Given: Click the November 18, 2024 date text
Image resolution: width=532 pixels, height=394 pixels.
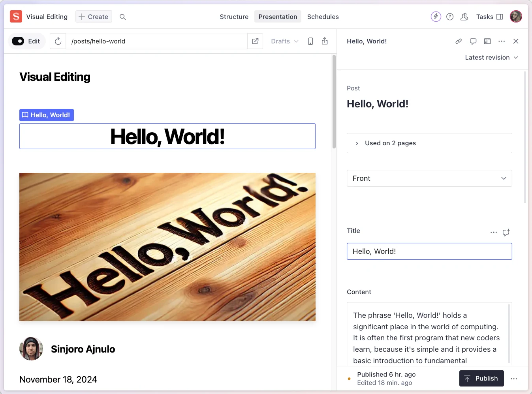Looking at the screenshot, I should tap(58, 379).
